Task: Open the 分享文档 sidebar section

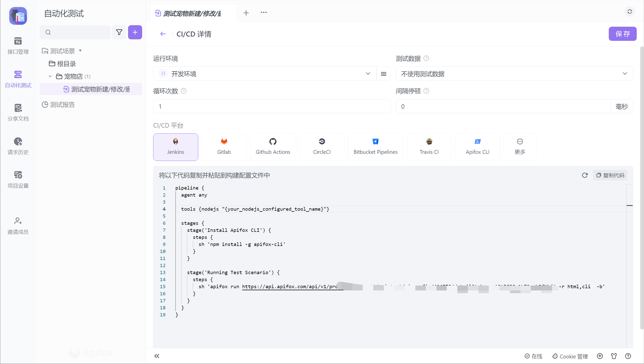Action: (18, 113)
